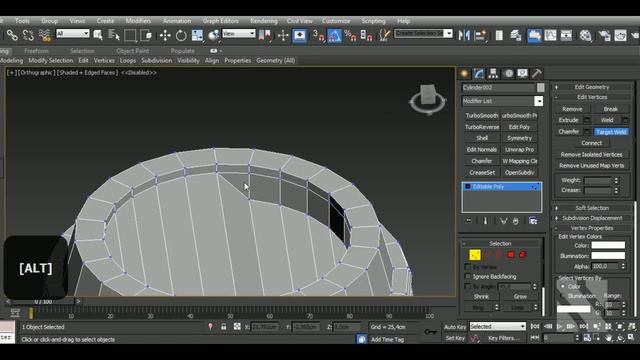This screenshot has width=640, height=360.
Task: Select the Rectangular Selection Region tool
Action: 130,36
